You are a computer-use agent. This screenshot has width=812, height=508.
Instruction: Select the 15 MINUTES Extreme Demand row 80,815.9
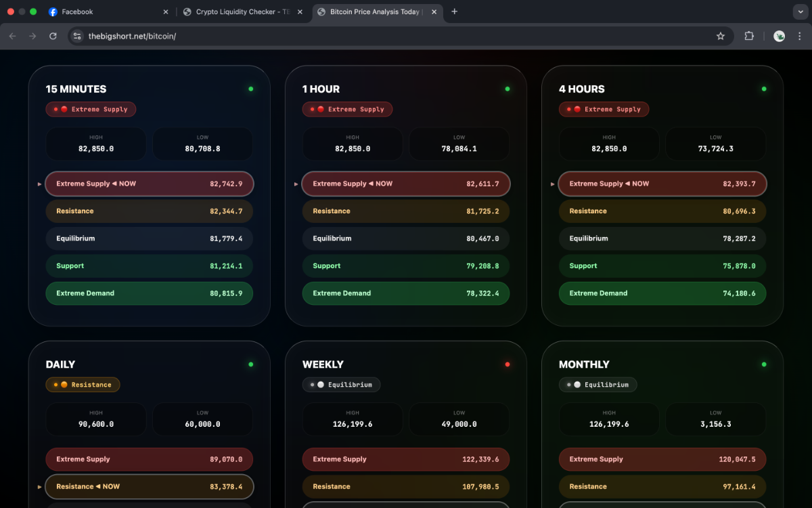click(150, 293)
